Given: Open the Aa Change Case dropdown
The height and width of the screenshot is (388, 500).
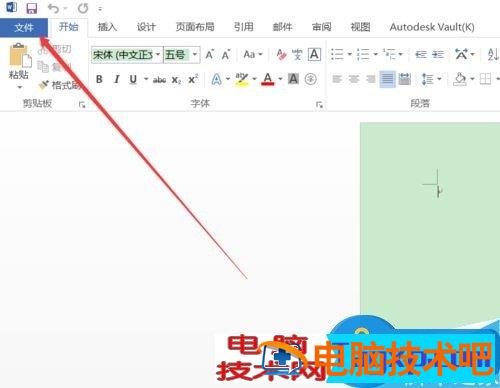Looking at the screenshot, I should click(253, 54).
